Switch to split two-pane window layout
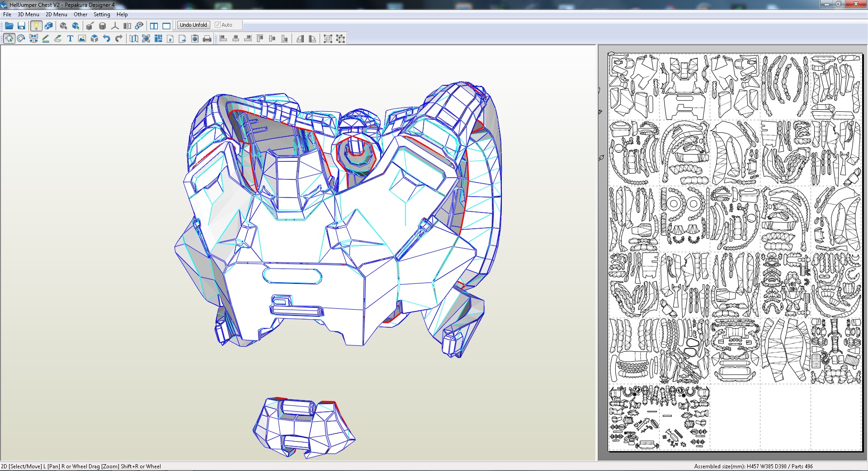868x471 pixels. click(154, 26)
